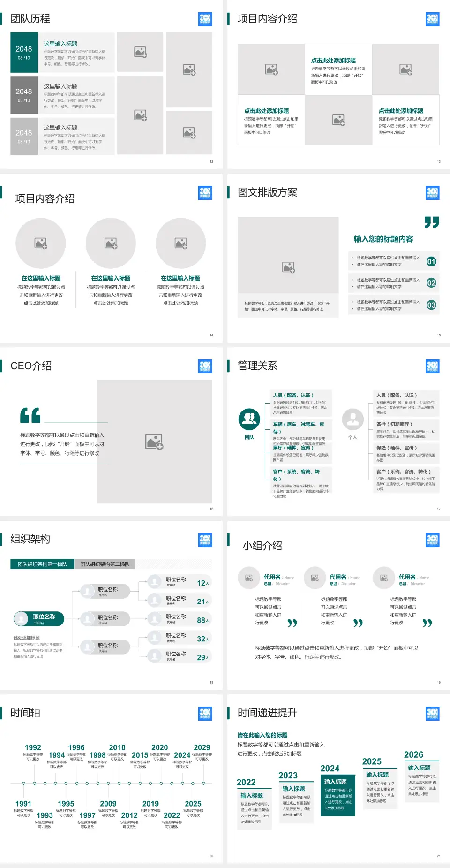450x868 pixels.
Task: Select the image placeholder icon in 图文排版方案 slide
Action: coord(288,267)
